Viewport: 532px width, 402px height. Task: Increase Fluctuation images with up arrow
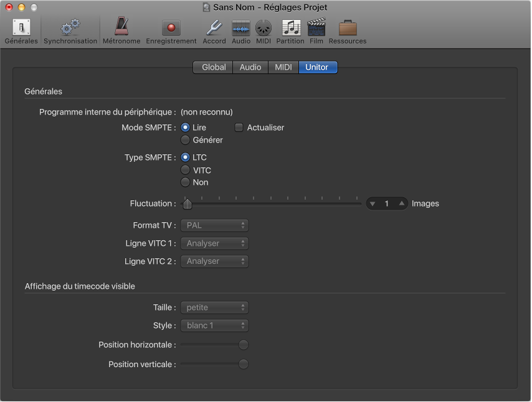coord(402,203)
